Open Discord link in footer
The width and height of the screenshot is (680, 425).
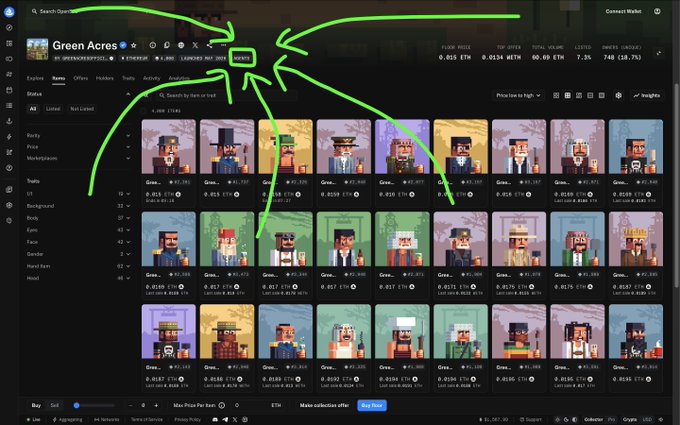(x=215, y=419)
